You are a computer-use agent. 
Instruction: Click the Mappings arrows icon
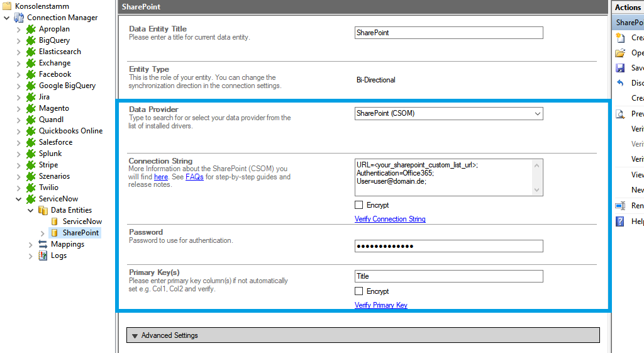[43, 244]
